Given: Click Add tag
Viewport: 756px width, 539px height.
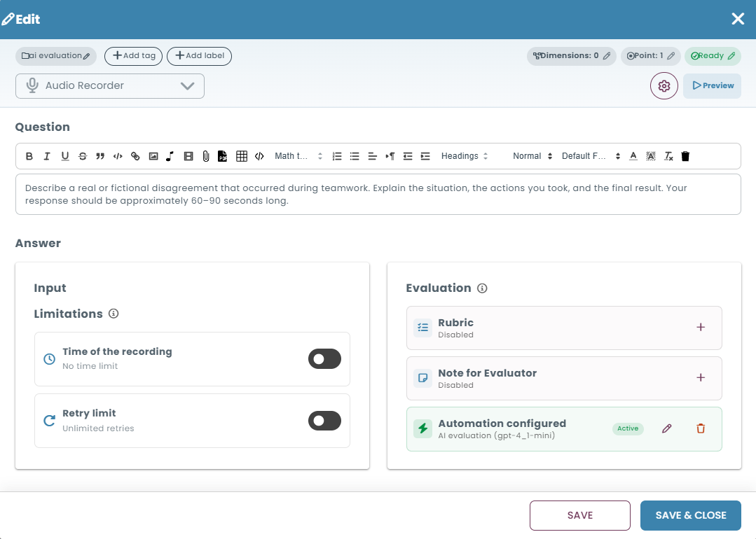Looking at the screenshot, I should click(134, 56).
